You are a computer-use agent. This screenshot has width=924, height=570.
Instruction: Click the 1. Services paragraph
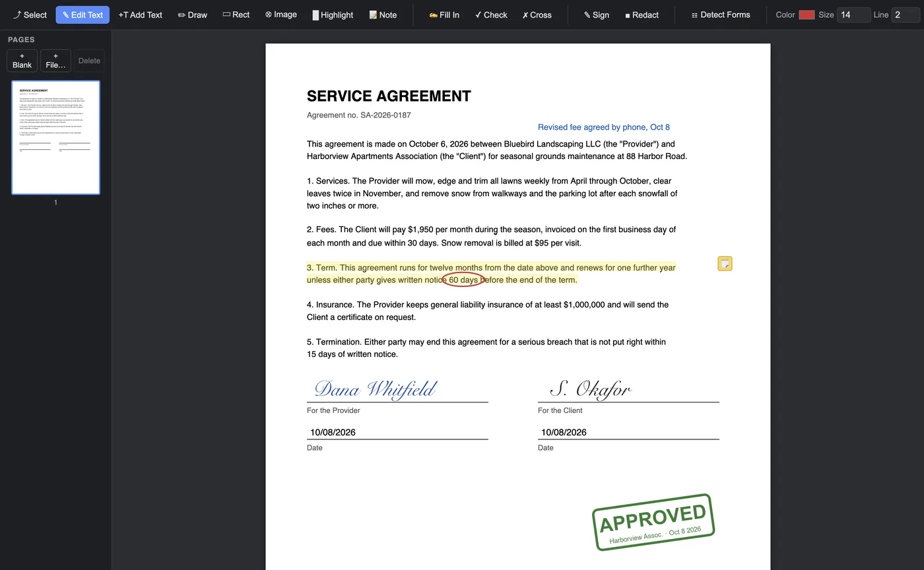click(x=492, y=193)
